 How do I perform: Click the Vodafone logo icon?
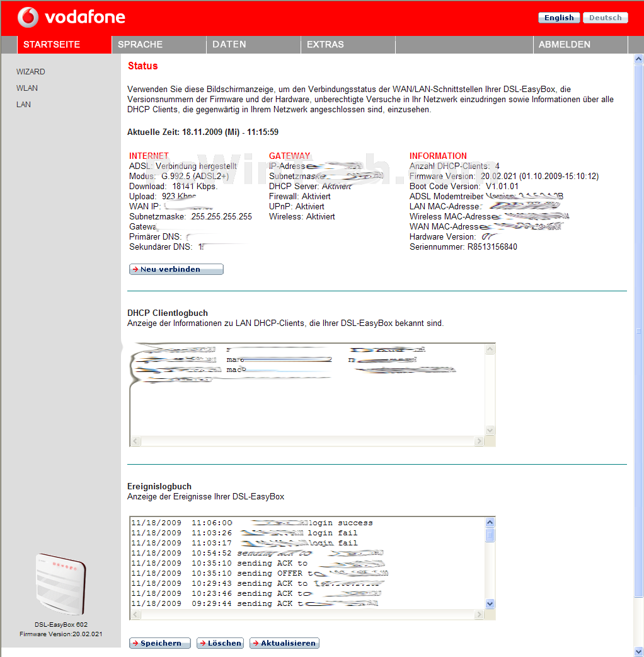(28, 17)
